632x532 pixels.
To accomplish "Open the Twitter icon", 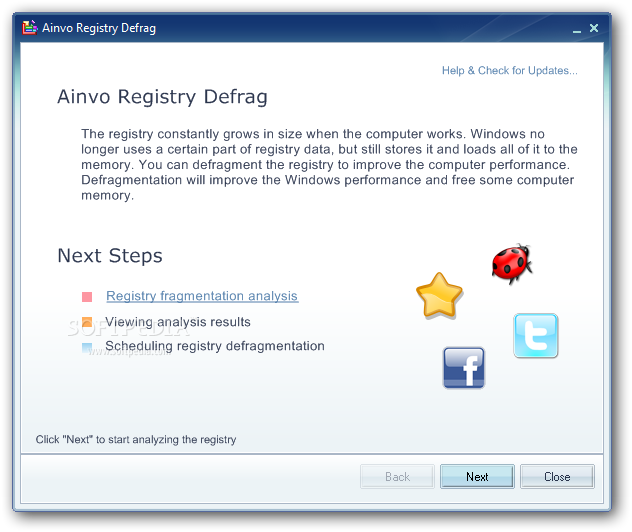I will 536,336.
